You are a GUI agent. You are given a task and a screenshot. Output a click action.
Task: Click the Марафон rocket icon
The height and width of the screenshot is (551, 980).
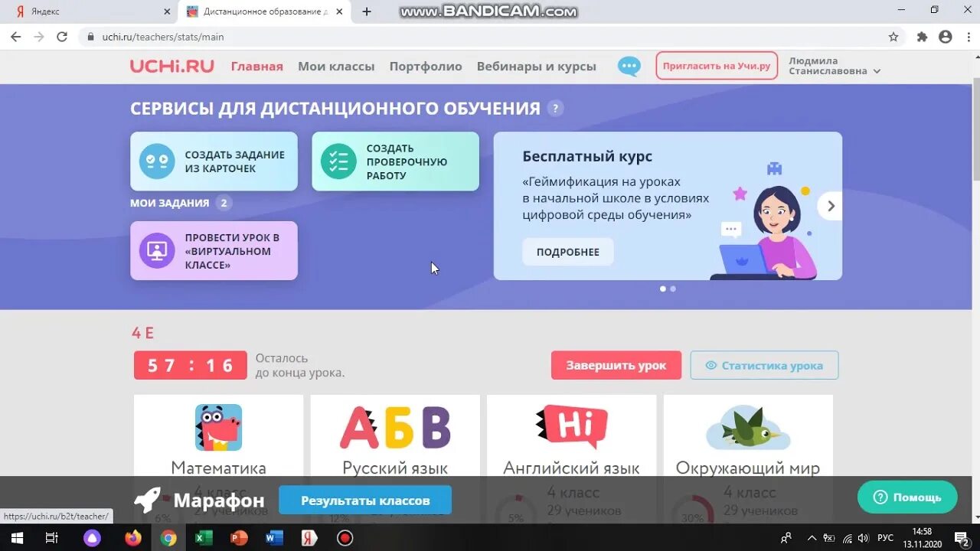[x=147, y=500]
